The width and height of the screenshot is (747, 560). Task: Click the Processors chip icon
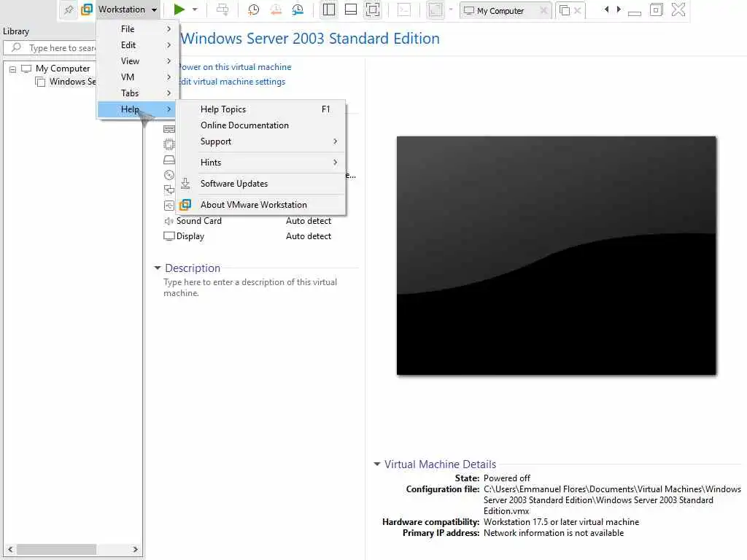coord(169,144)
